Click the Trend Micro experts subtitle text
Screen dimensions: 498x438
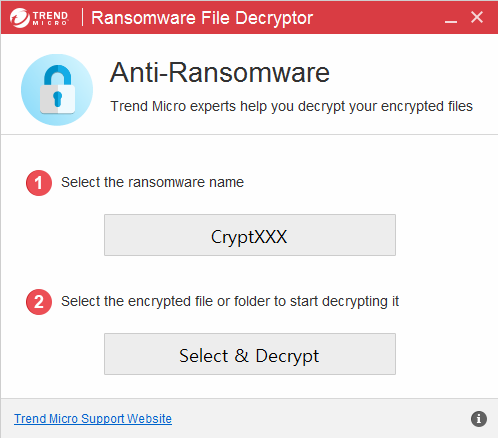point(291,107)
